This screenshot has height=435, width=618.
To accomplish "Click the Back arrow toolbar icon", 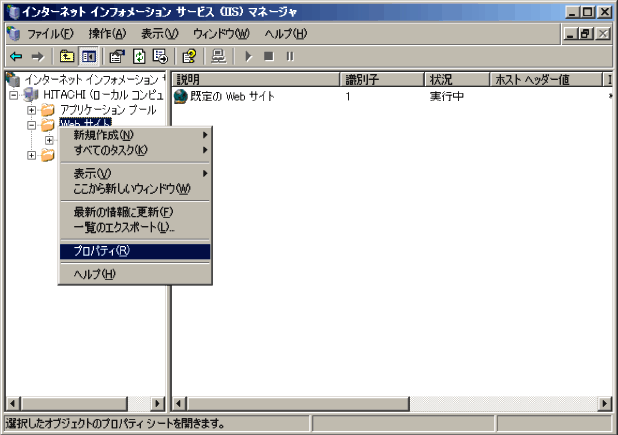I will [x=16, y=57].
